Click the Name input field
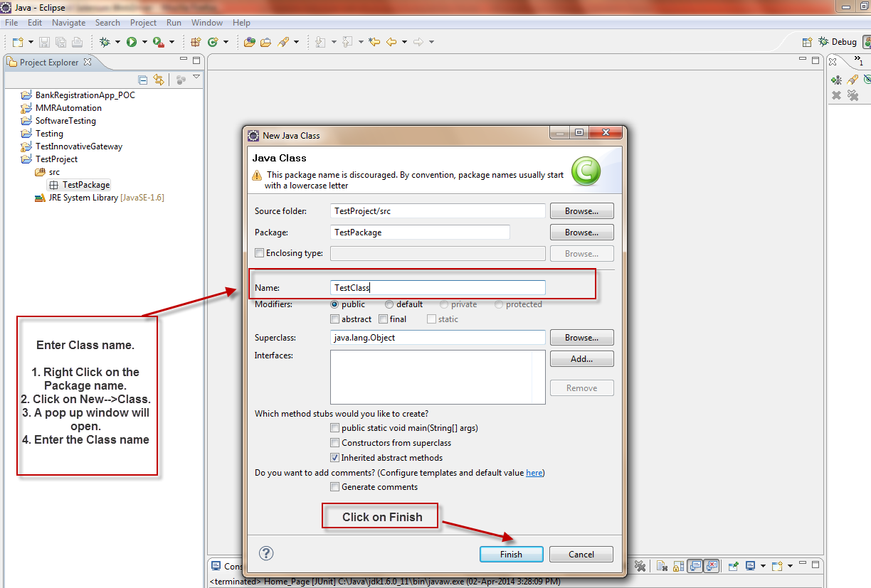The width and height of the screenshot is (871, 588). pos(438,287)
